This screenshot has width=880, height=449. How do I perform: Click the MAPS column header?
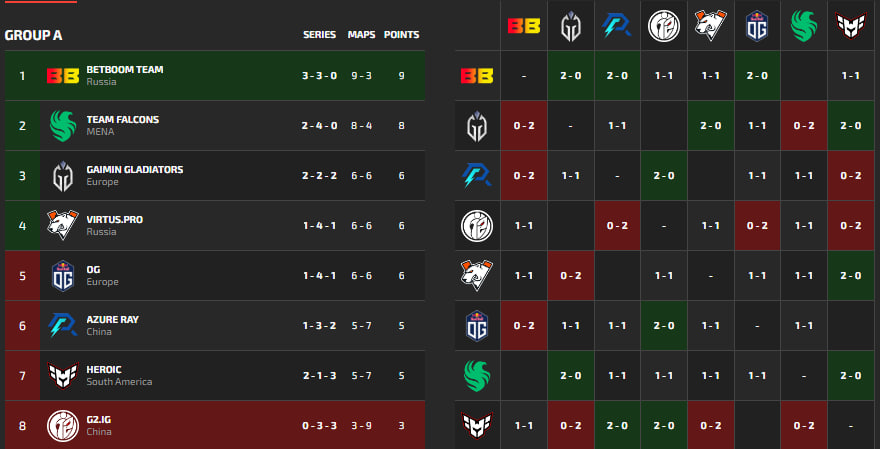coord(361,35)
